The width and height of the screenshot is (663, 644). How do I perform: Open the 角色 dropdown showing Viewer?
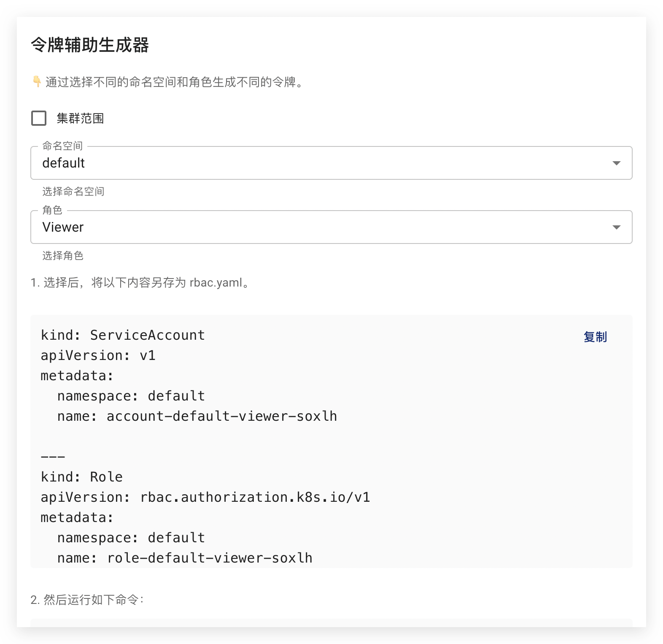point(321,227)
